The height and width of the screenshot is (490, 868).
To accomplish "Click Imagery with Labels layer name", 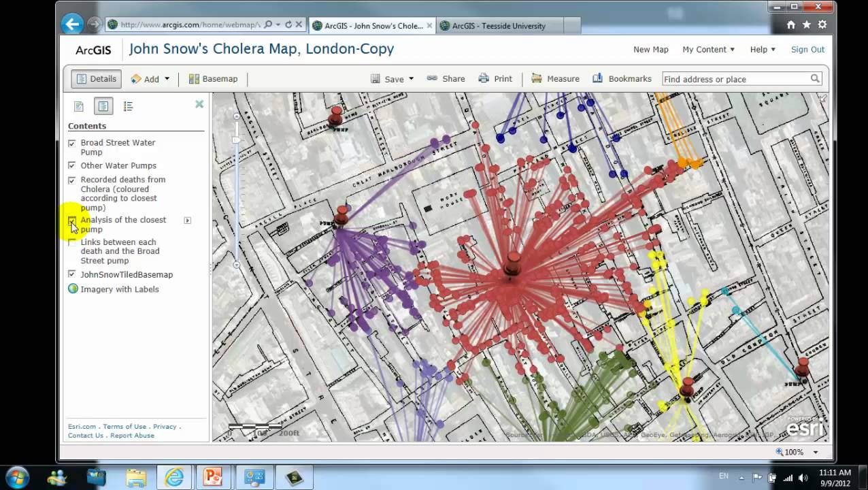I will [x=120, y=289].
